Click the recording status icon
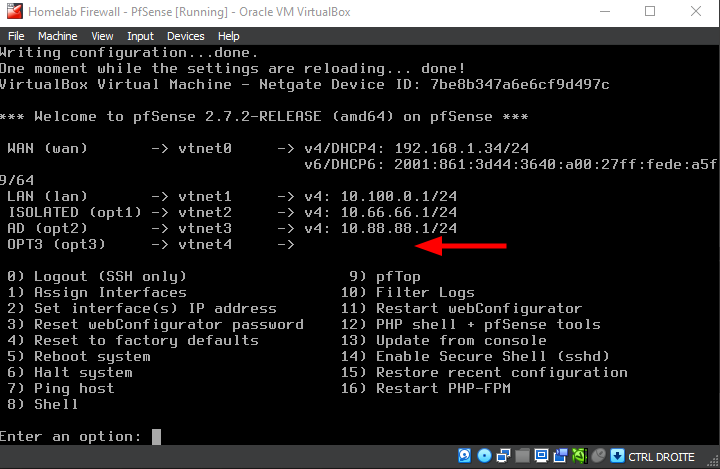The width and height of the screenshot is (720, 469). 560,456
